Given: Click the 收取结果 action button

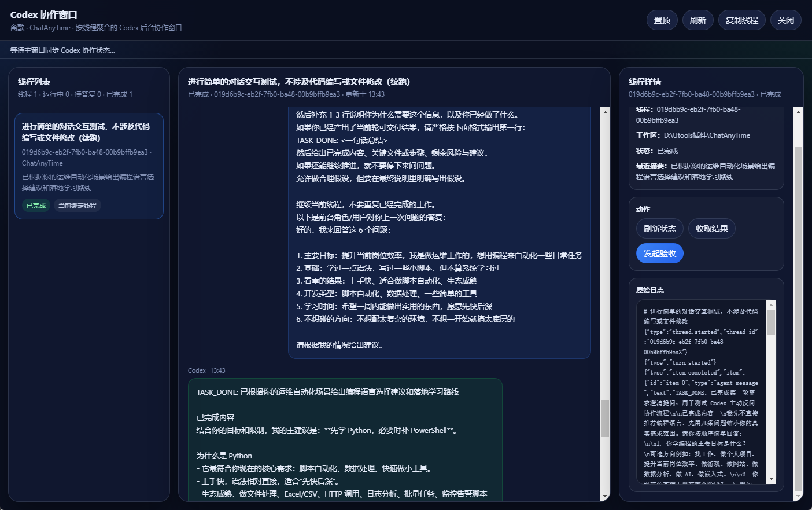Looking at the screenshot, I should click(712, 229).
